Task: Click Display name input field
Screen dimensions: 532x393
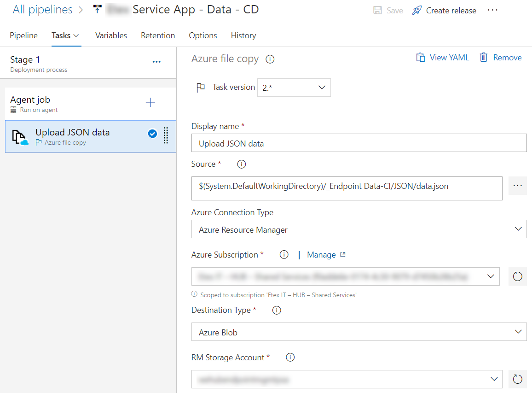Action: [359, 143]
